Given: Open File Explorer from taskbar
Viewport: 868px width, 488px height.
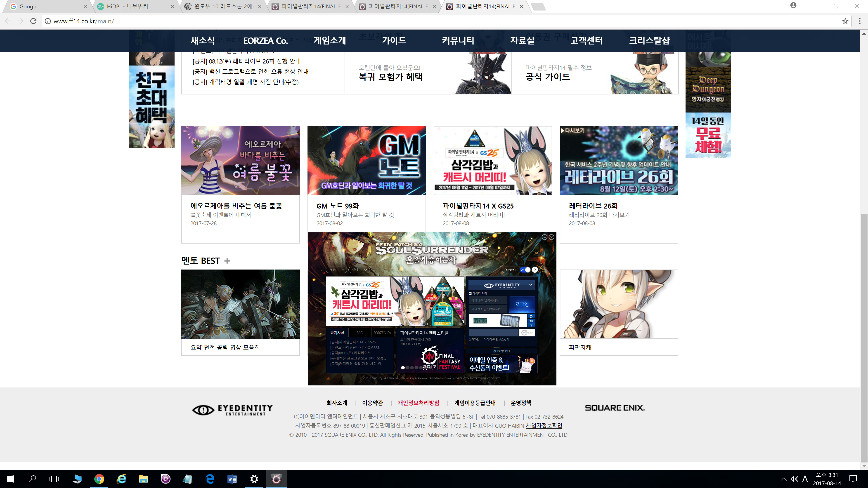Looking at the screenshot, I should coord(144,479).
